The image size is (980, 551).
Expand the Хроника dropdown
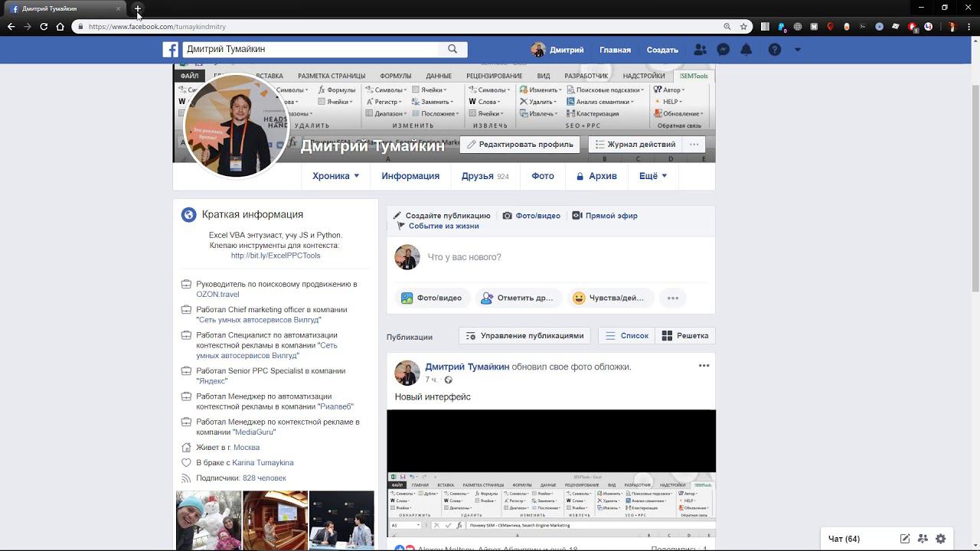click(335, 176)
